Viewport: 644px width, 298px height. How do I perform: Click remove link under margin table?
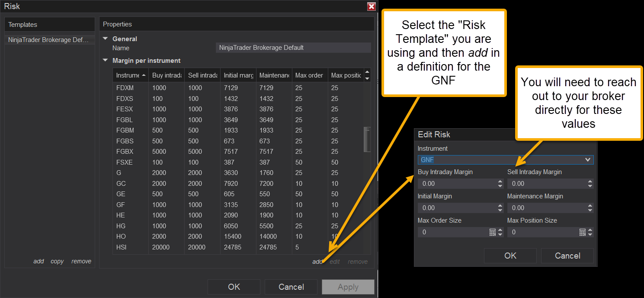click(x=358, y=262)
